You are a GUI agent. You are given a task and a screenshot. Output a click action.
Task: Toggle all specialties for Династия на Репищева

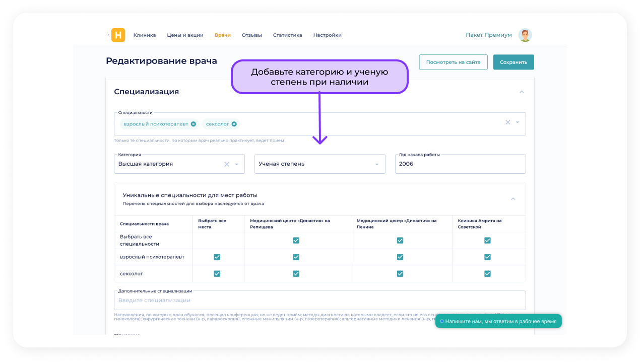(x=296, y=240)
